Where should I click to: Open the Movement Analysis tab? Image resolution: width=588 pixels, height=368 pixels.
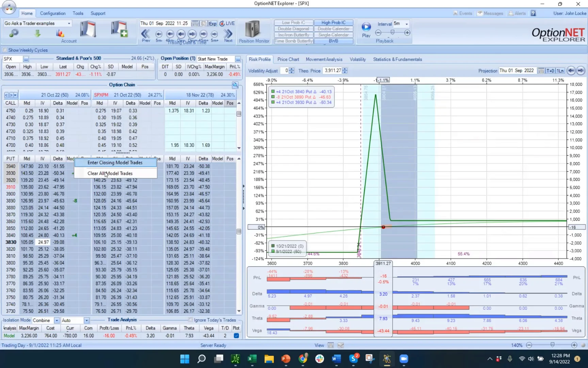click(324, 59)
